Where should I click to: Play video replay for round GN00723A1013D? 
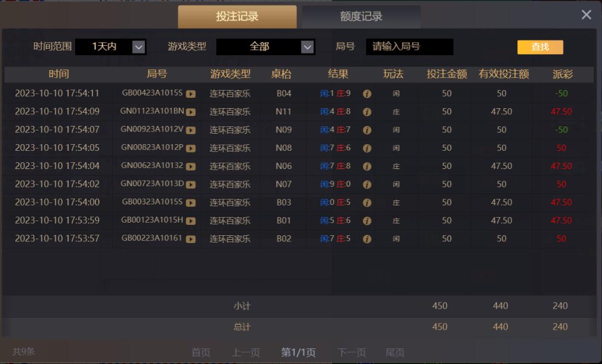(x=191, y=184)
